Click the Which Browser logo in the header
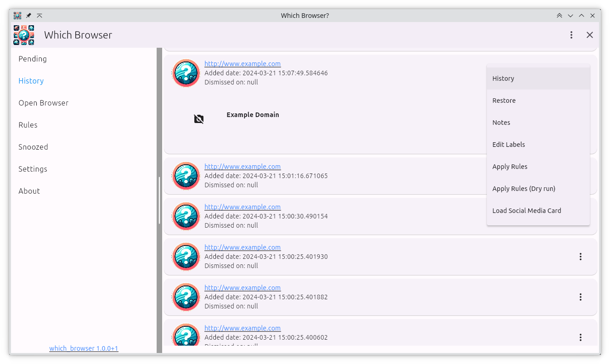This screenshot has height=364, width=610. (23, 35)
